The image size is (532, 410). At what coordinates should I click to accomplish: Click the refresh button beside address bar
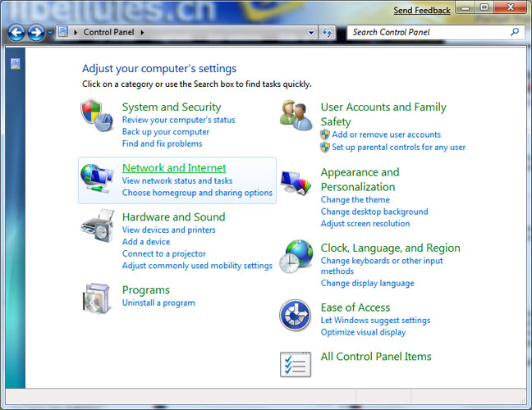tap(327, 33)
